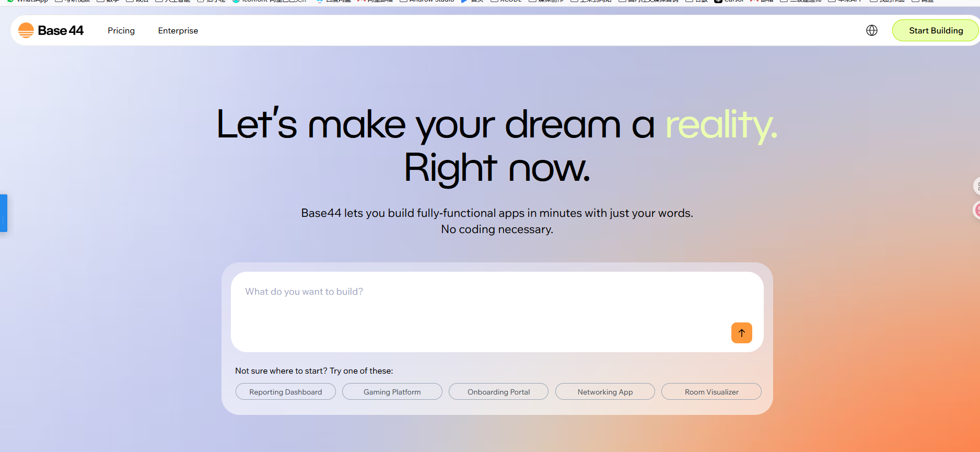Click the Base 44 brand name text
Screen dimensions: 980x452
61,30
